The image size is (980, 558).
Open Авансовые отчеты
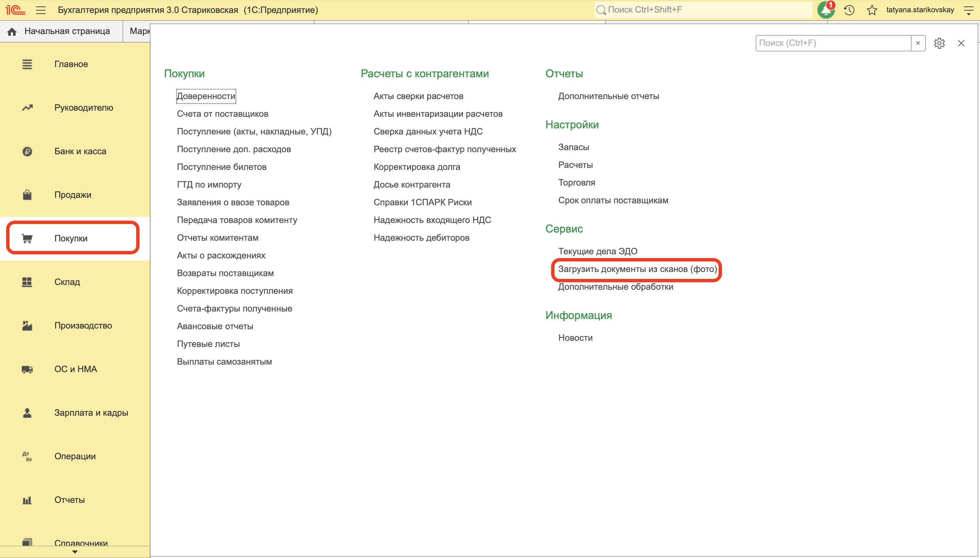[215, 326]
